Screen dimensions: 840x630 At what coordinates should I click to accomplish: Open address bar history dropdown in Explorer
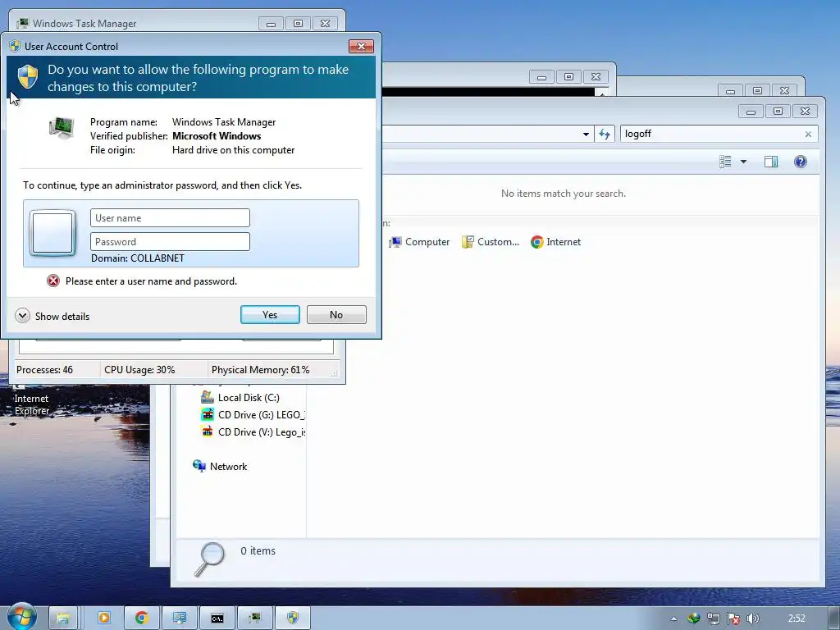pyautogui.click(x=586, y=134)
